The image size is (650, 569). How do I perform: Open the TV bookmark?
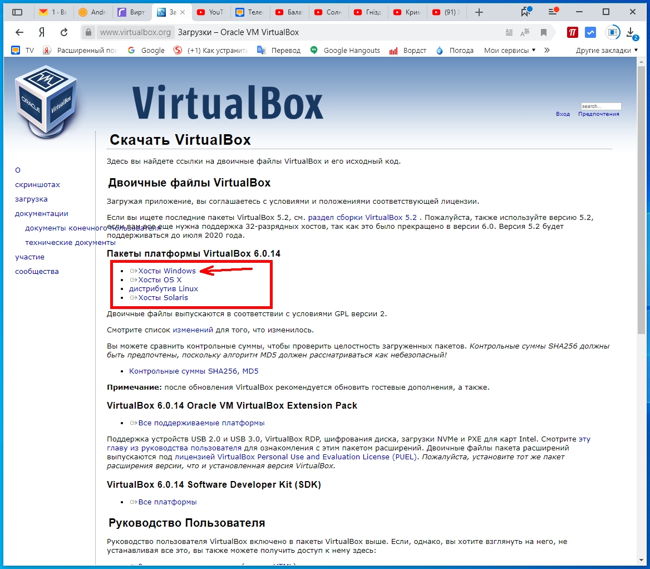pyautogui.click(x=23, y=50)
